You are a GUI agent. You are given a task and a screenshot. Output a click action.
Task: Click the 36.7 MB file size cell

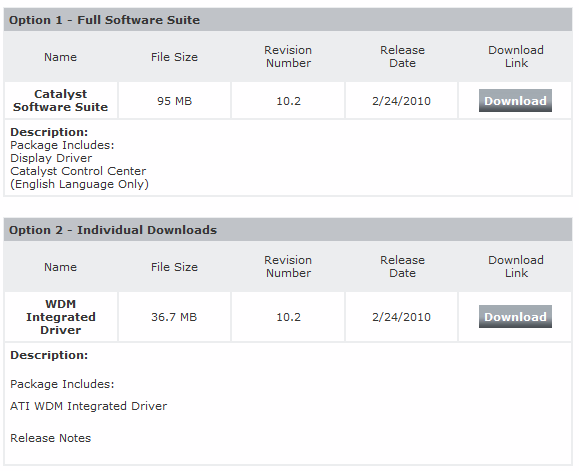174,317
